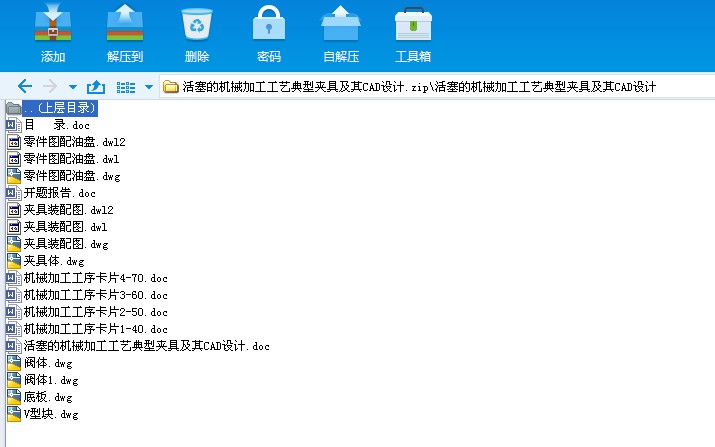Click the Word icon of 机械加工工序卡片4-70.doc
Image resolution: width=715 pixels, height=447 pixels.
tap(14, 278)
